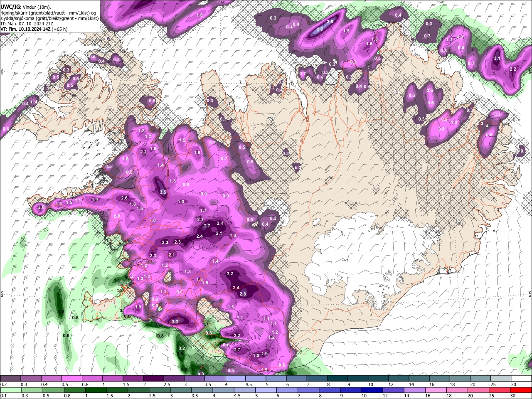
Task: Pick the snow legend swatch between 1.5 and 2
Action: [x=133, y=379]
